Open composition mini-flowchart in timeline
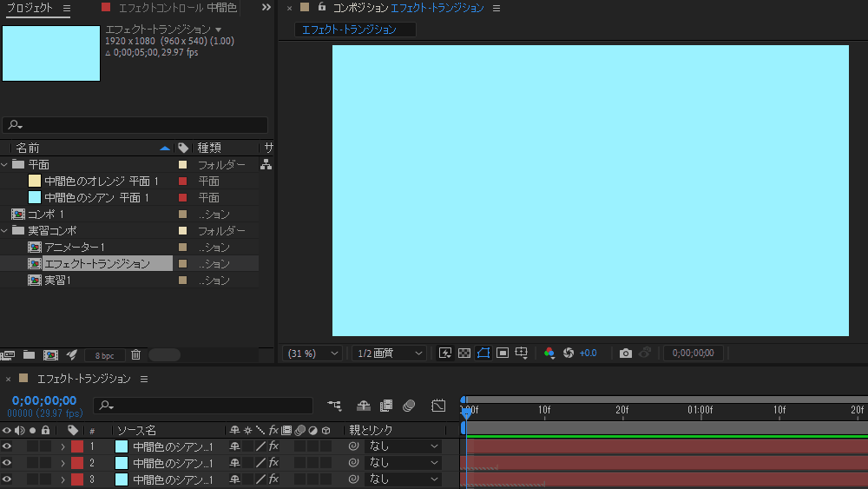 (334, 406)
